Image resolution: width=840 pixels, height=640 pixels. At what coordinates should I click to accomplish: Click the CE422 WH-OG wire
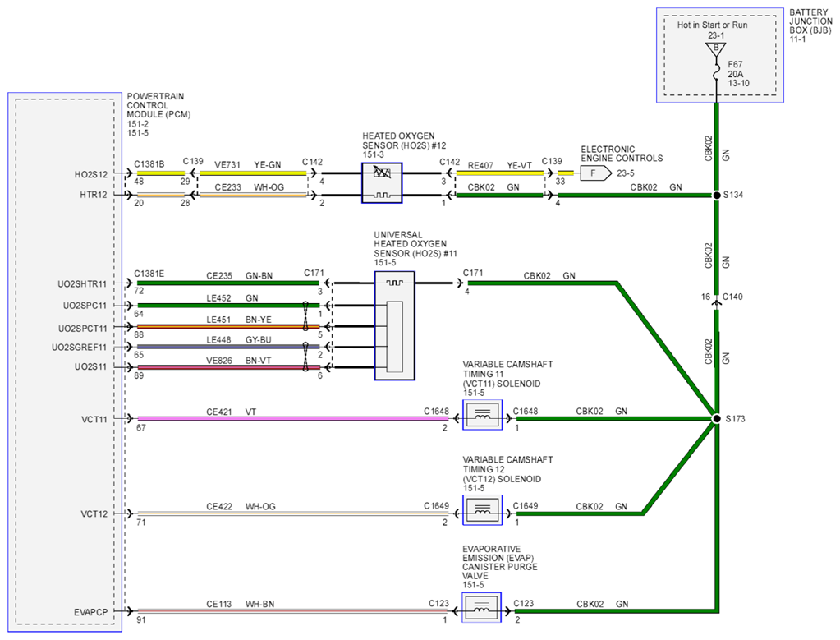(x=293, y=513)
